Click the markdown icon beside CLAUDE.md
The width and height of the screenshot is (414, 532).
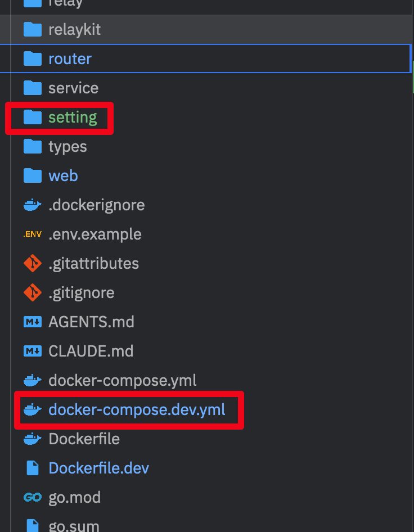pyautogui.click(x=33, y=351)
